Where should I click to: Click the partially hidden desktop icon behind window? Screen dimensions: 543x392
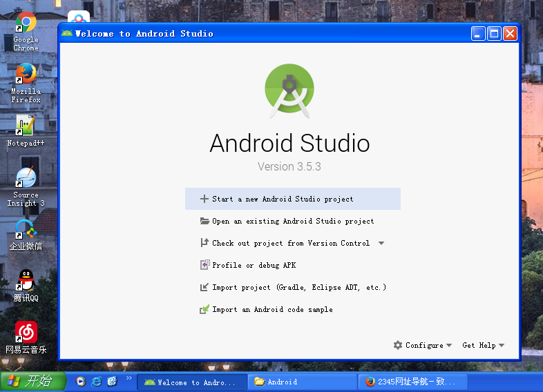[79, 17]
